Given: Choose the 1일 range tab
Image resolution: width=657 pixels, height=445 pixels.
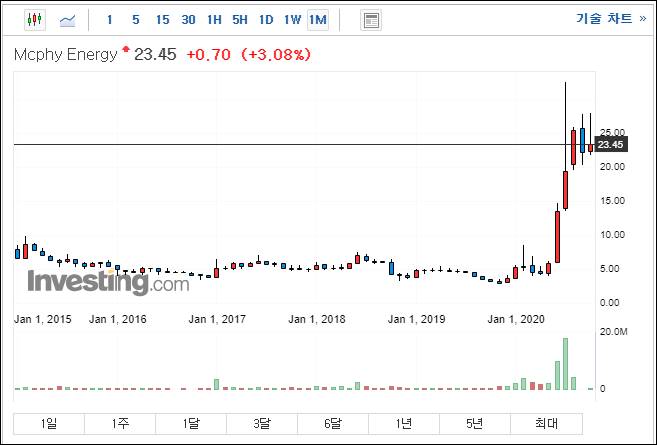Looking at the screenshot, I should tap(49, 424).
